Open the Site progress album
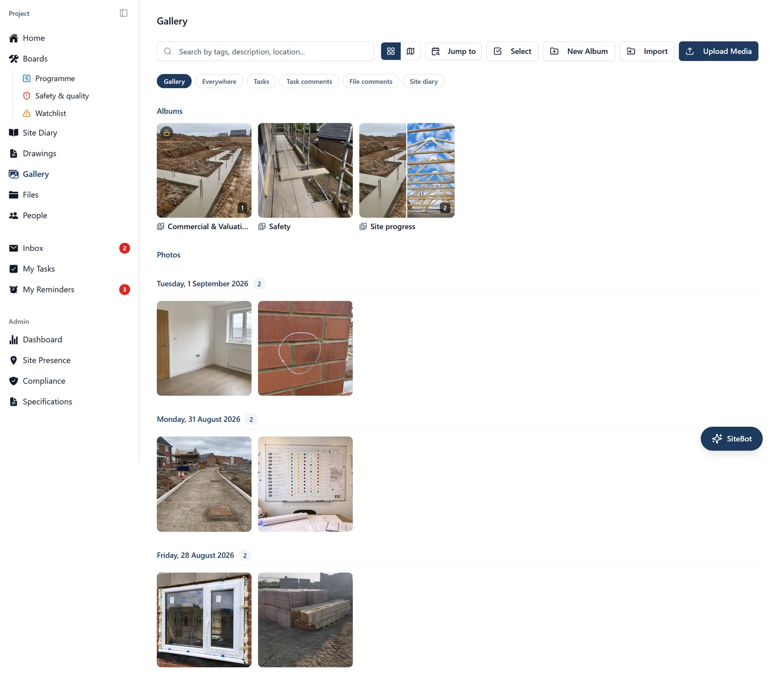This screenshot has height=676, width=784. [x=407, y=170]
